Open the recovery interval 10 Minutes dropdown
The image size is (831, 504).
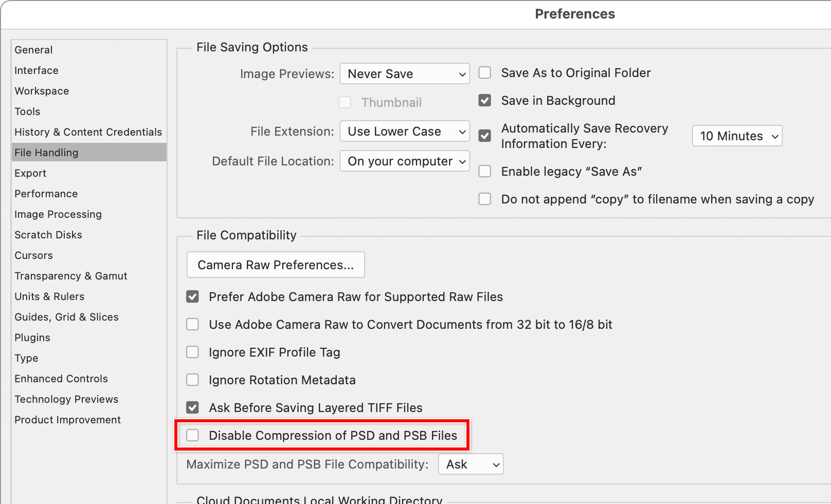coord(737,136)
